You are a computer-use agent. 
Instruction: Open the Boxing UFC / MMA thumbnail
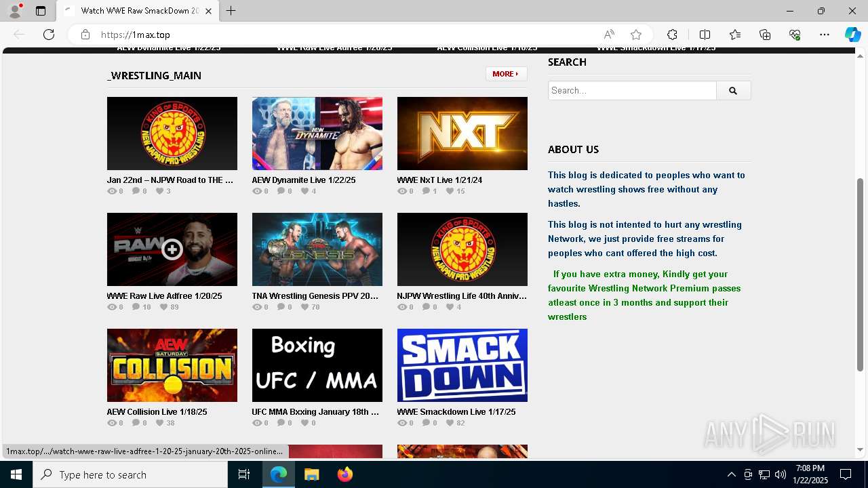coord(317,365)
